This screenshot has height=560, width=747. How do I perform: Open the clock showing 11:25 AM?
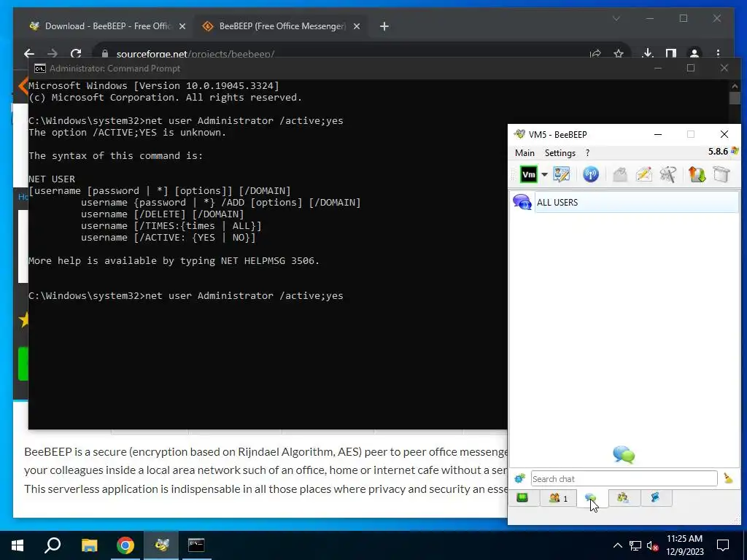684,545
